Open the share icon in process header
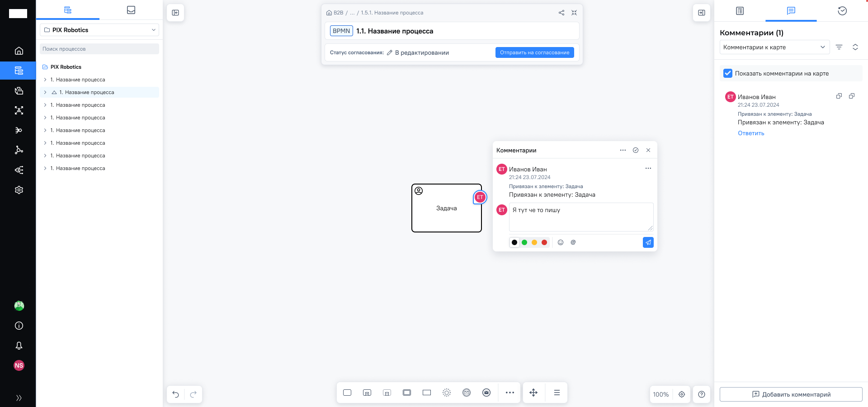Viewport: 868px width, 407px height. [x=561, y=13]
